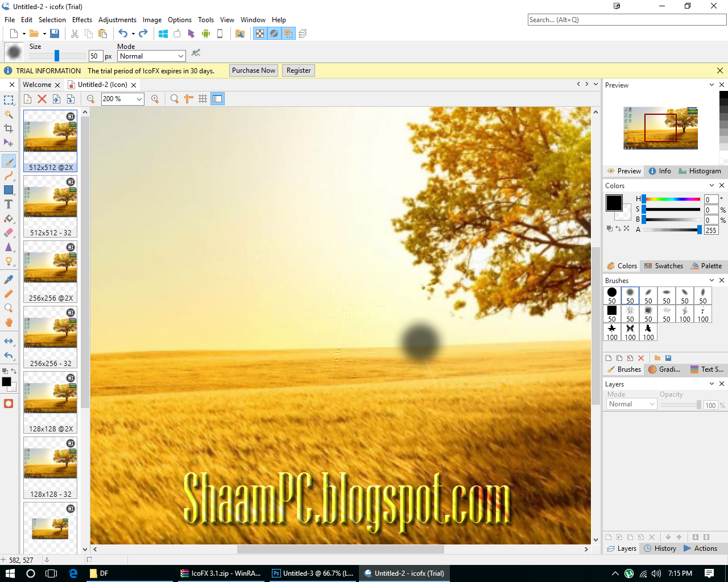Select the paint bucket fill tool
The height and width of the screenshot is (582, 728).
(9, 218)
